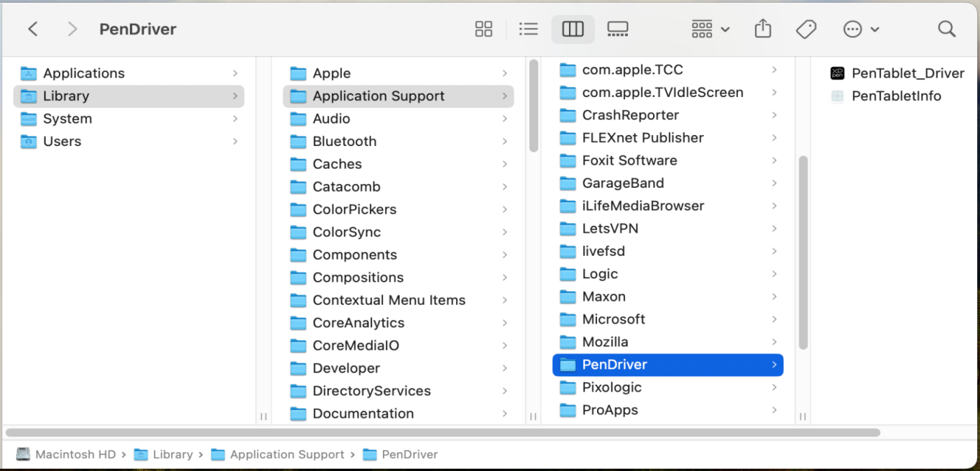Click the GarageBand folder icon
Viewport: 980px width, 471px height.
pos(568,183)
